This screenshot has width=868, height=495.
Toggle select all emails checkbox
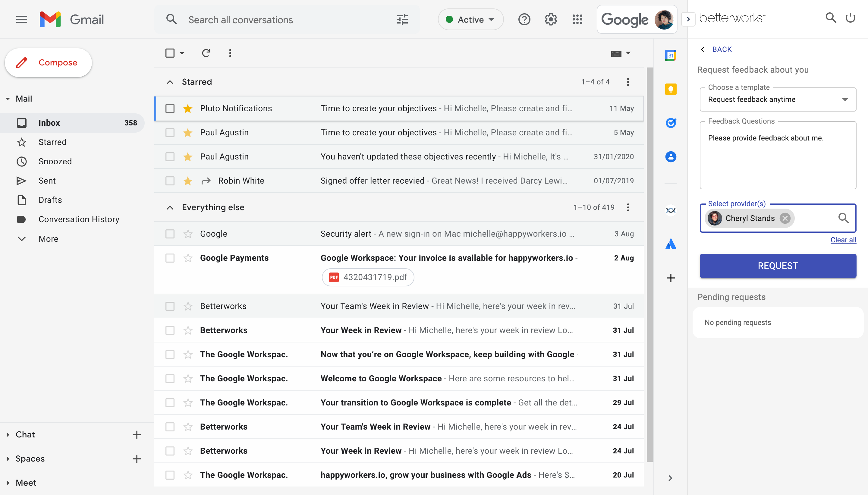tap(170, 54)
